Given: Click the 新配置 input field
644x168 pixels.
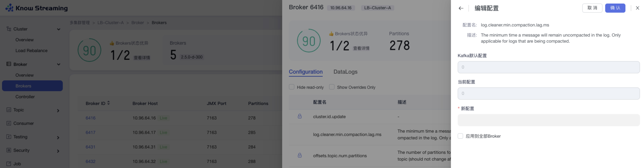Looking at the screenshot, I should point(547,120).
